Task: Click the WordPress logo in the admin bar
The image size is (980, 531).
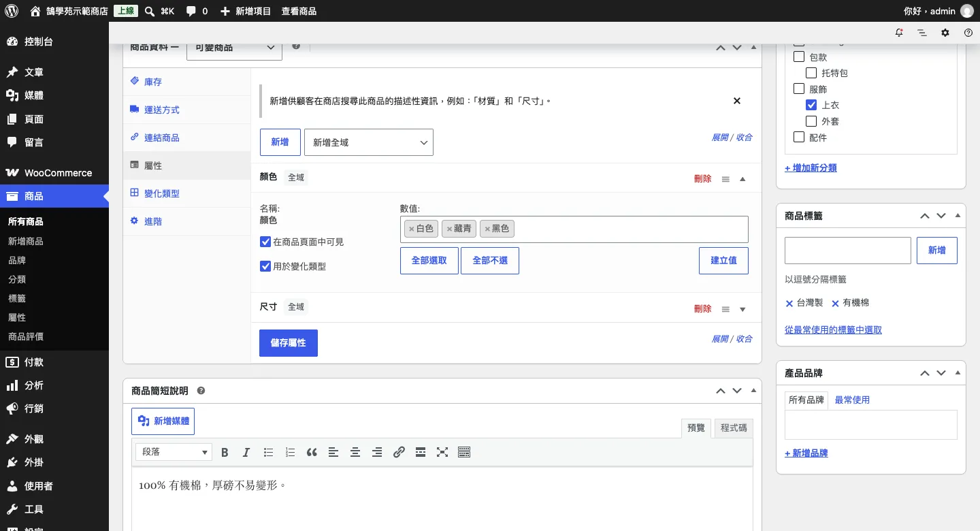Action: tap(12, 11)
